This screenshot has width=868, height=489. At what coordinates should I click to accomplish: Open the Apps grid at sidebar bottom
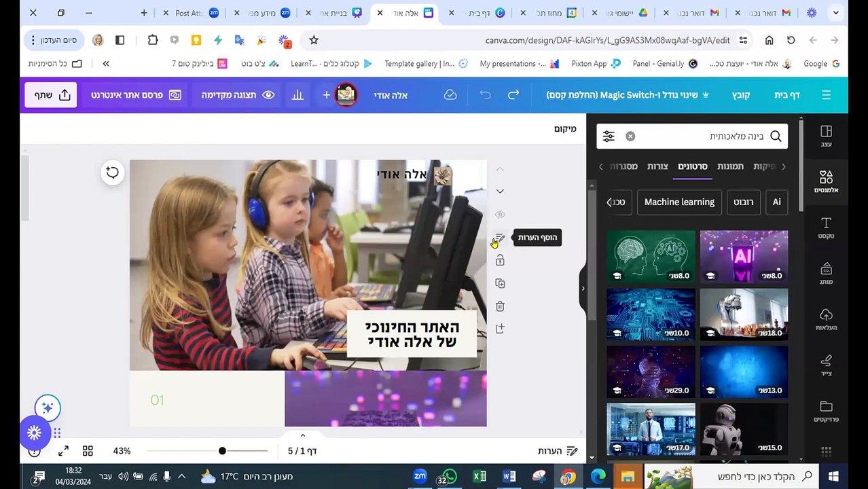coord(826,451)
